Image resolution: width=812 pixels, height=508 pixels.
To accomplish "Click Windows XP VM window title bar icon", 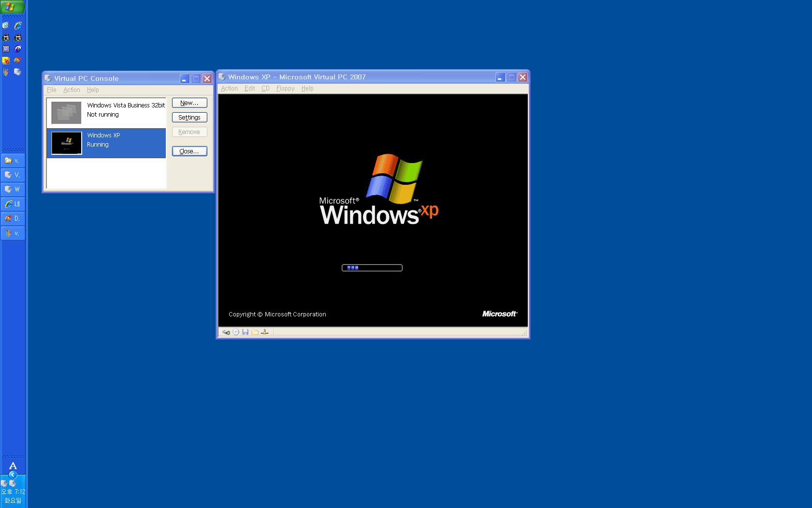I will (222, 77).
